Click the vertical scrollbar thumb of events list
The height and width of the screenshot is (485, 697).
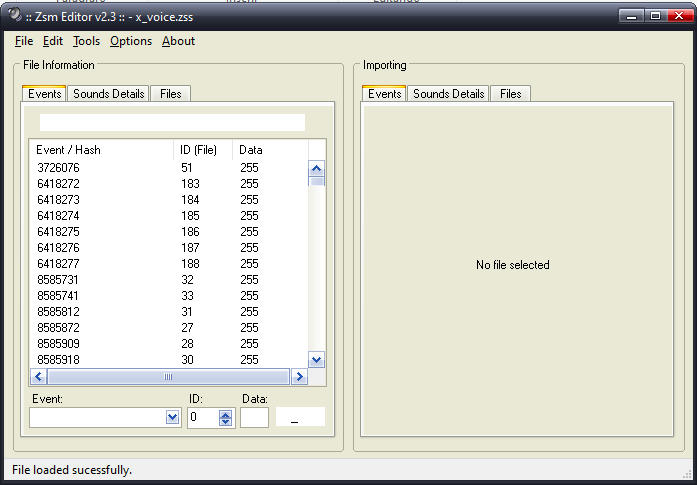316,181
